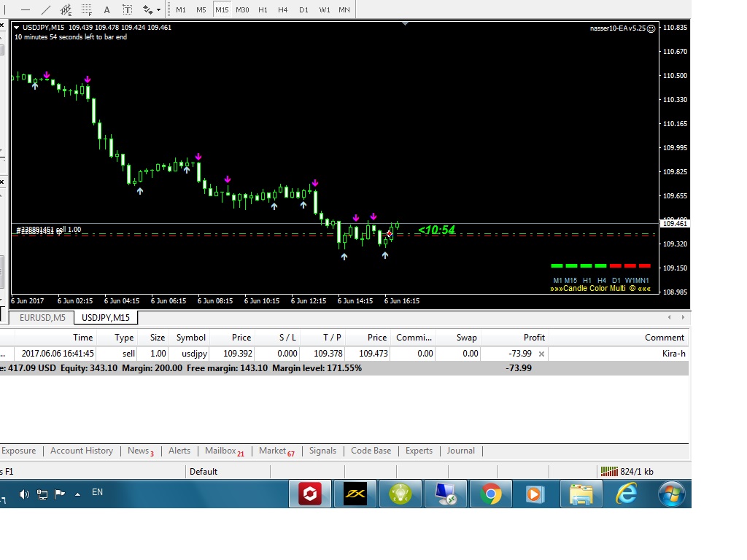Click the open price 109.392
The height and width of the screenshot is (560, 747).
click(238, 354)
